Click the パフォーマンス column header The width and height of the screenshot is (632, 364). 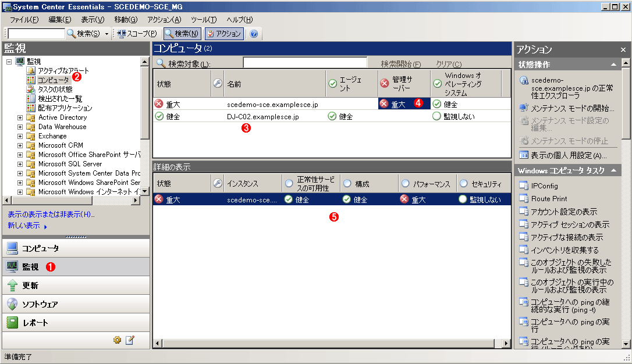point(427,184)
